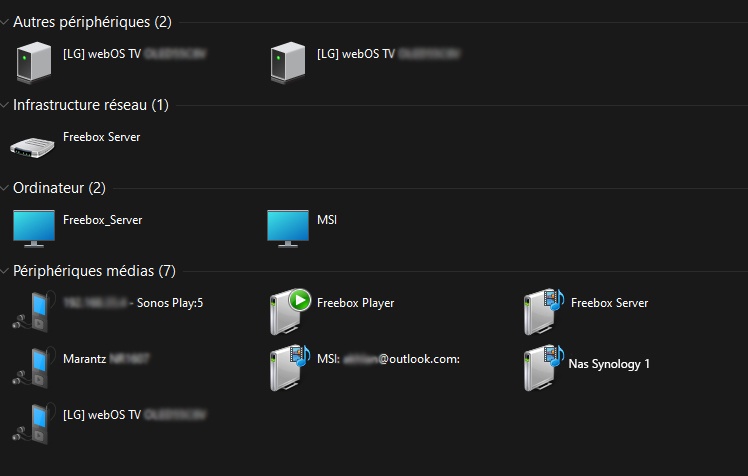Image resolution: width=748 pixels, height=476 pixels.
Task: Collapse the Périphériques médias group
Action: [x=5, y=271]
